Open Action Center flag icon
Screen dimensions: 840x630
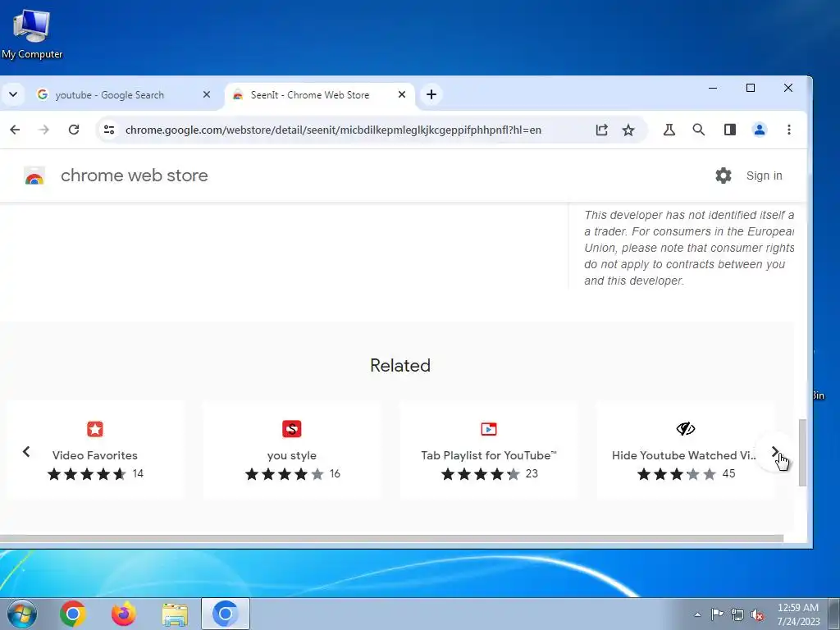(717, 614)
